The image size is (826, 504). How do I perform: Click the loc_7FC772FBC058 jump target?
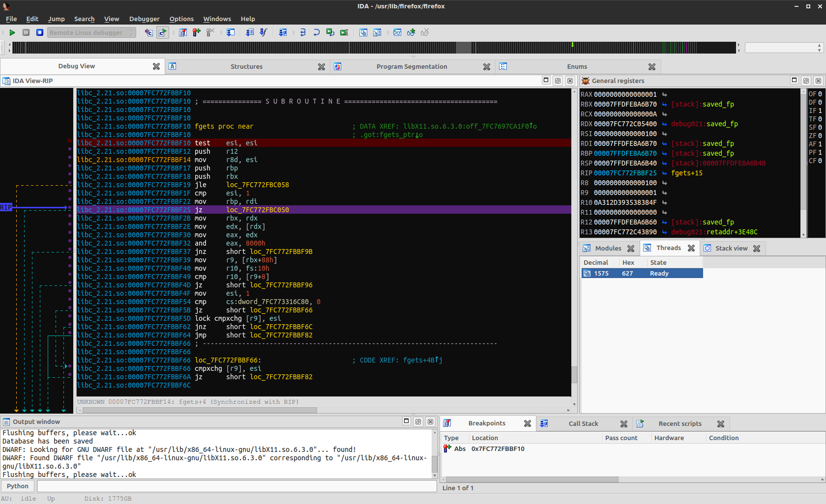[258, 185]
